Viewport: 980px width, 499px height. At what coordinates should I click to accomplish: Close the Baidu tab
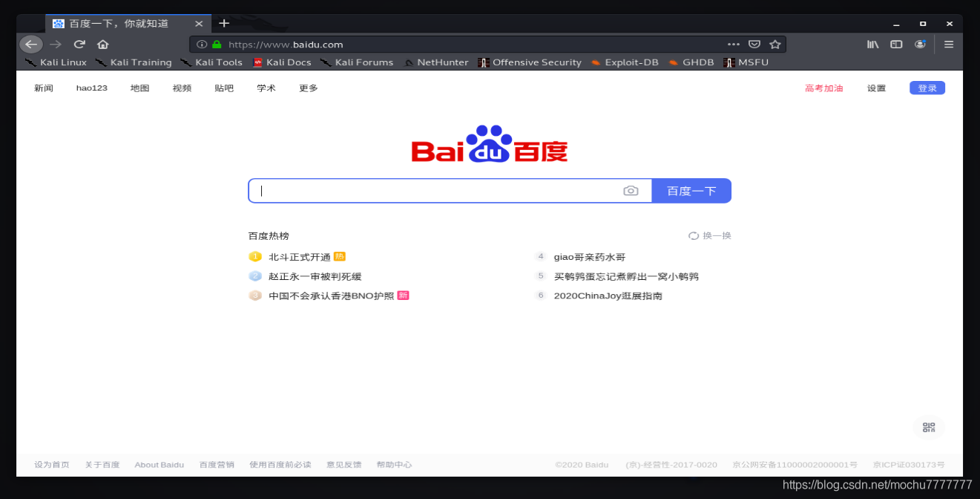[199, 24]
